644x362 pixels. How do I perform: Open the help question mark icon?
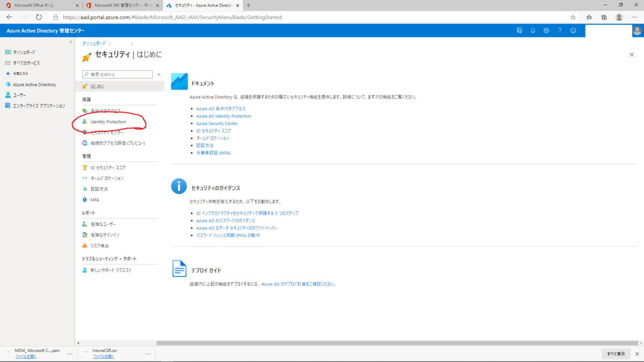pos(560,31)
